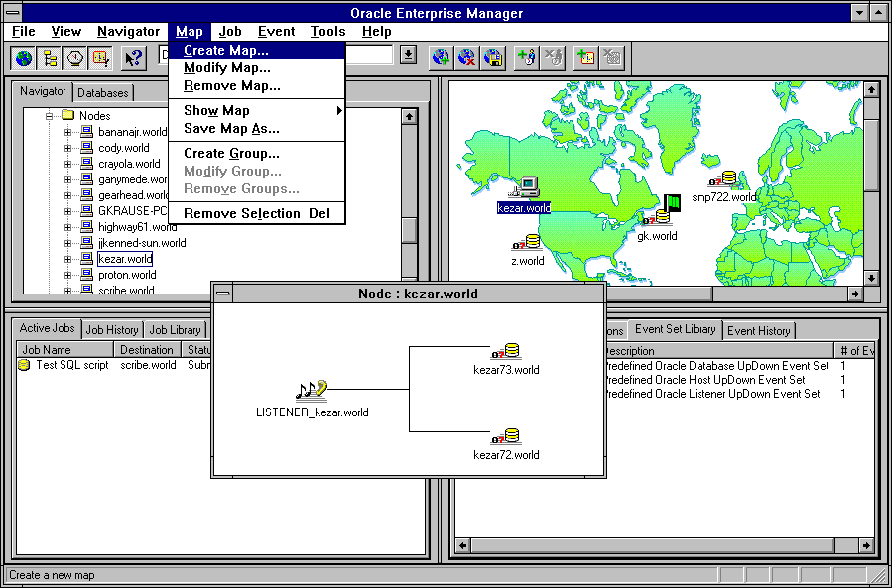Image resolution: width=892 pixels, height=588 pixels.
Task: Click the LISTENER_kezar.world listener icon
Action: coord(312,392)
